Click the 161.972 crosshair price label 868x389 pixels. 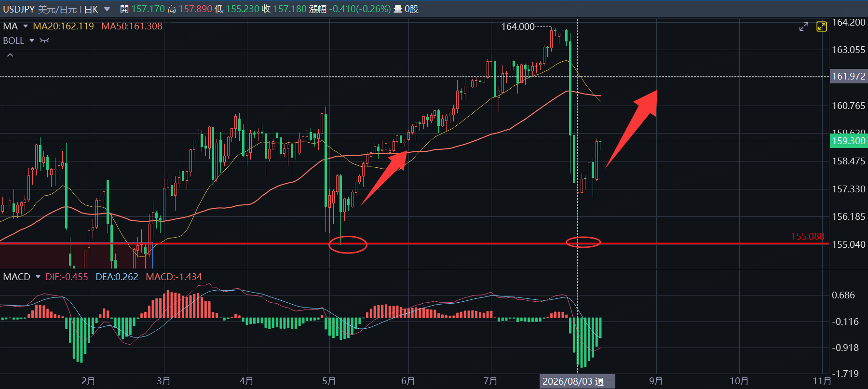(x=848, y=76)
